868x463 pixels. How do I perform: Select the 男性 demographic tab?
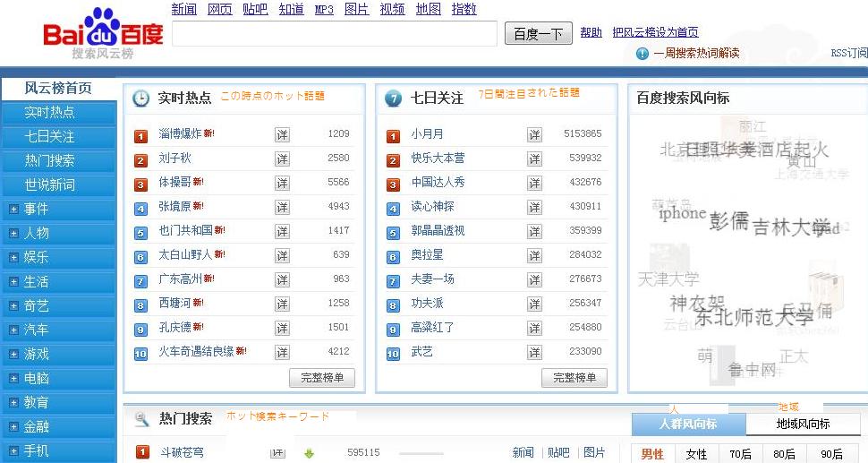pyautogui.click(x=652, y=454)
